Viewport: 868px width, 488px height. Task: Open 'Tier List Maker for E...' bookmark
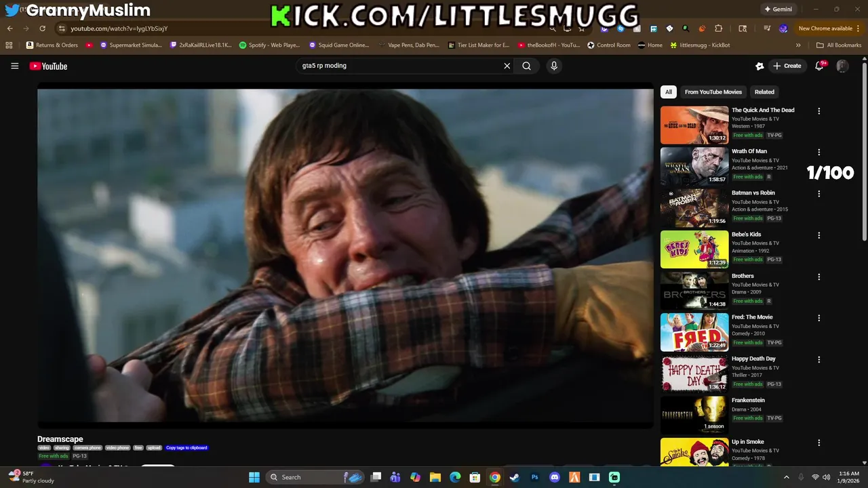tap(479, 45)
